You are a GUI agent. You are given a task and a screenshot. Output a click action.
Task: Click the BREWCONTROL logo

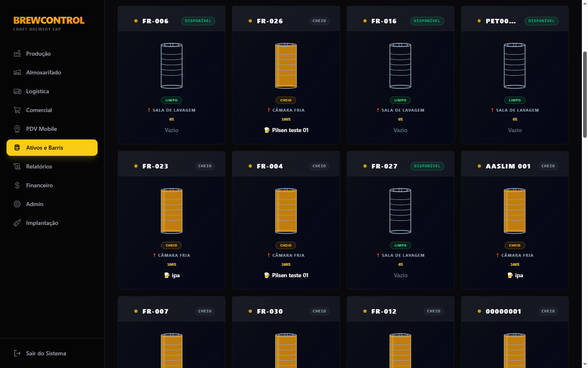click(49, 20)
